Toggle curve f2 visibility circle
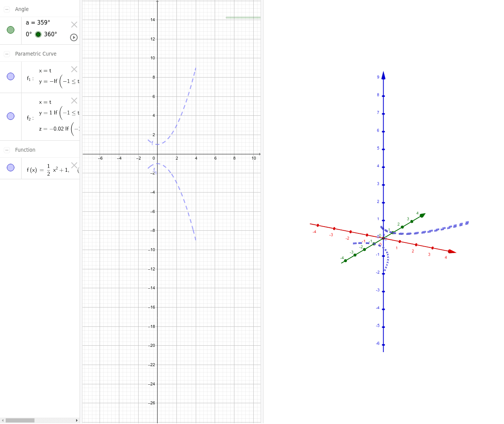The height and width of the screenshot is (424, 504). pyautogui.click(x=10, y=116)
